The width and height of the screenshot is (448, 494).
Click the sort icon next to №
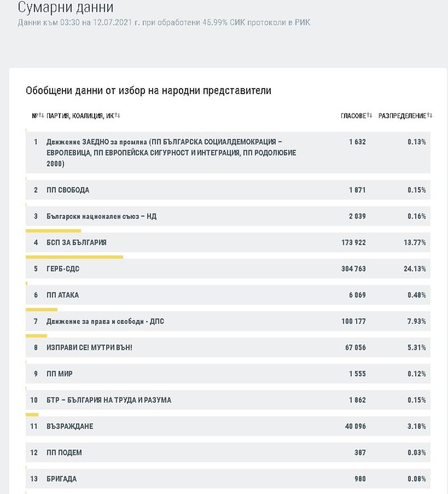(x=41, y=116)
